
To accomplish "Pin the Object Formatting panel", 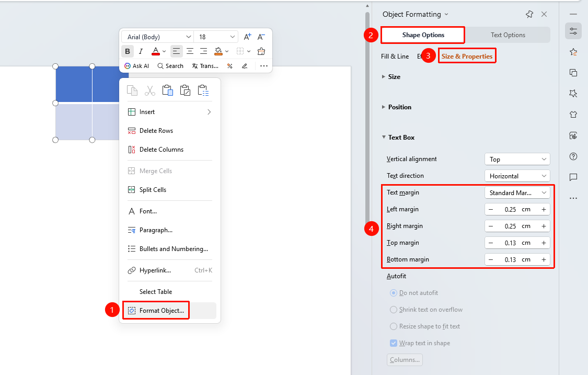I will click(x=529, y=14).
